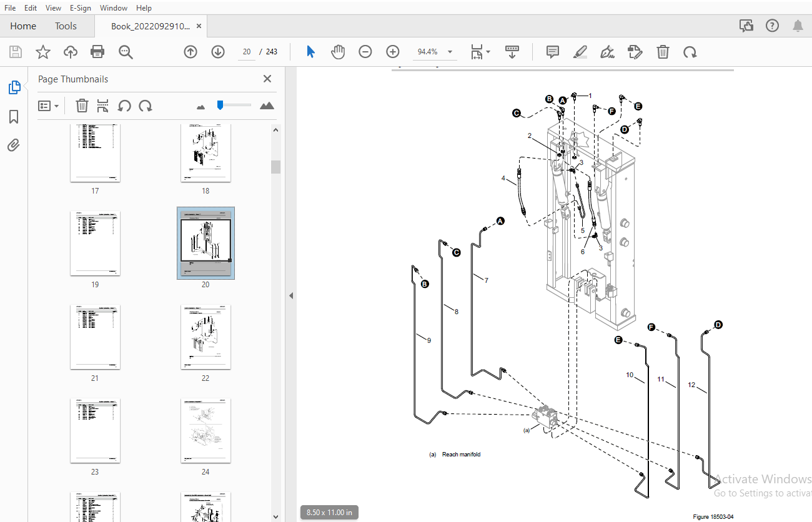Close the Page Thumbnails panel
The width and height of the screenshot is (812, 522).
pos(267,79)
